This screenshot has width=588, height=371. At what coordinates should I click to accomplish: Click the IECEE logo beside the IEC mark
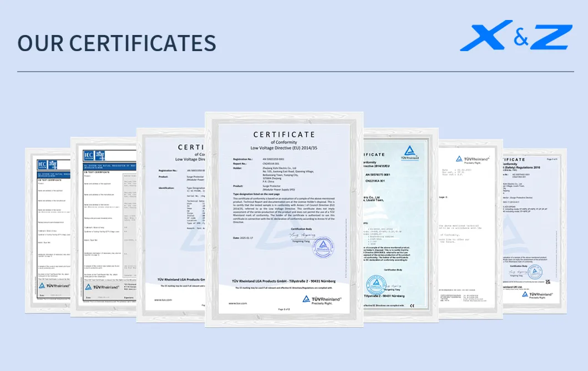pyautogui.click(x=53, y=166)
